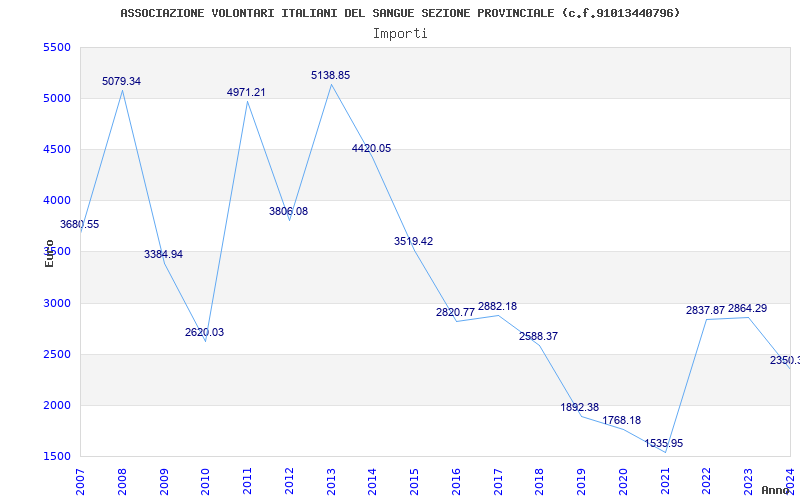The height and width of the screenshot is (500, 800).
Task: Click the x-axis year 2016
Action: [456, 482]
